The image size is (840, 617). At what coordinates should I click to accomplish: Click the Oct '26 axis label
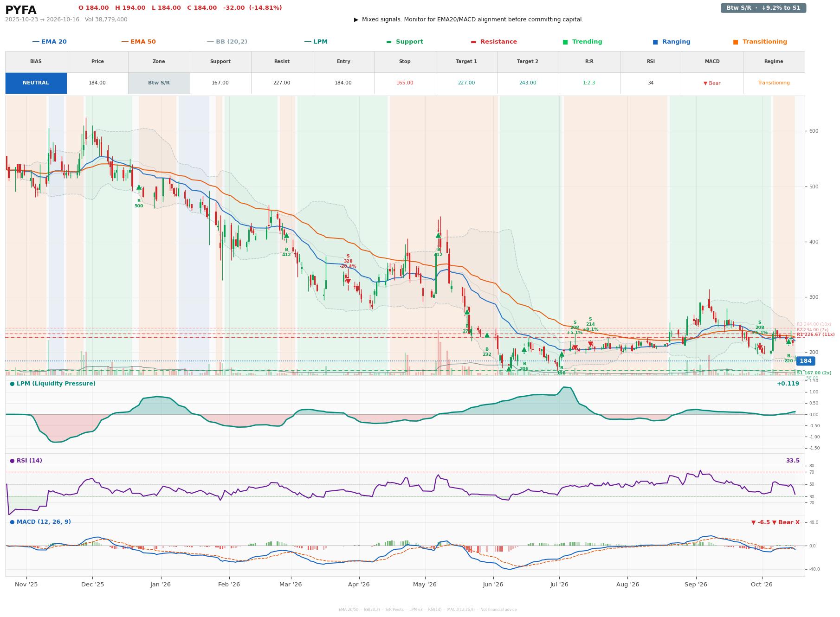[x=762, y=585]
